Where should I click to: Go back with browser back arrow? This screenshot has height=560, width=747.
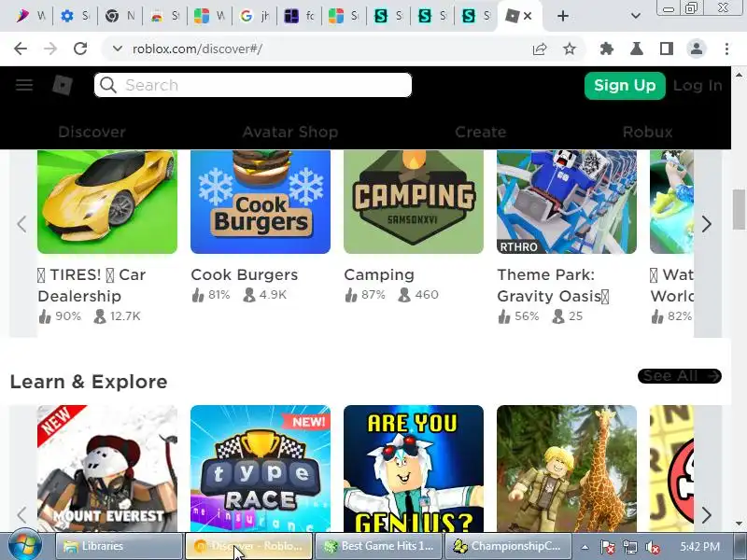coord(21,49)
